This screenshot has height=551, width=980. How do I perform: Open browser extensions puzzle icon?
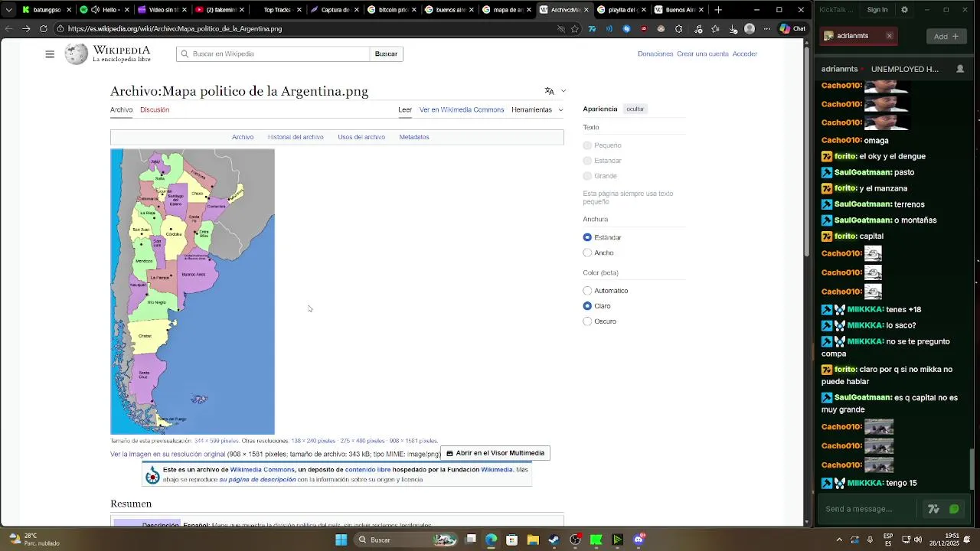click(x=679, y=29)
